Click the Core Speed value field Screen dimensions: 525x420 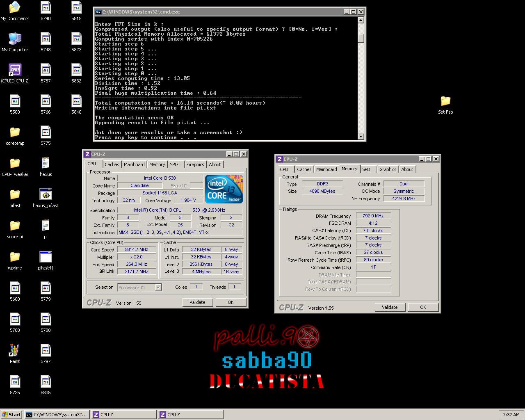pyautogui.click(x=137, y=249)
